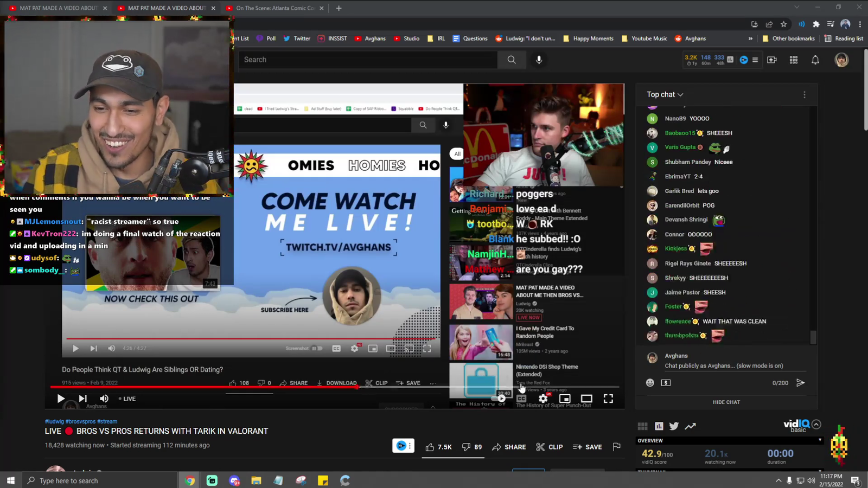Open the Reading list
The width and height of the screenshot is (868, 488).
[x=844, y=38]
